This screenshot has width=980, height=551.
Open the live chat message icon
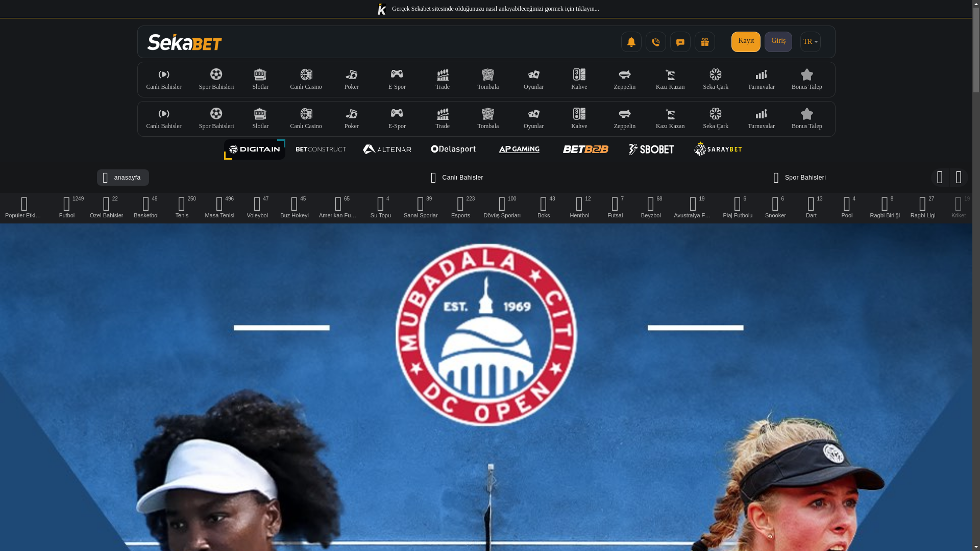[x=680, y=42]
